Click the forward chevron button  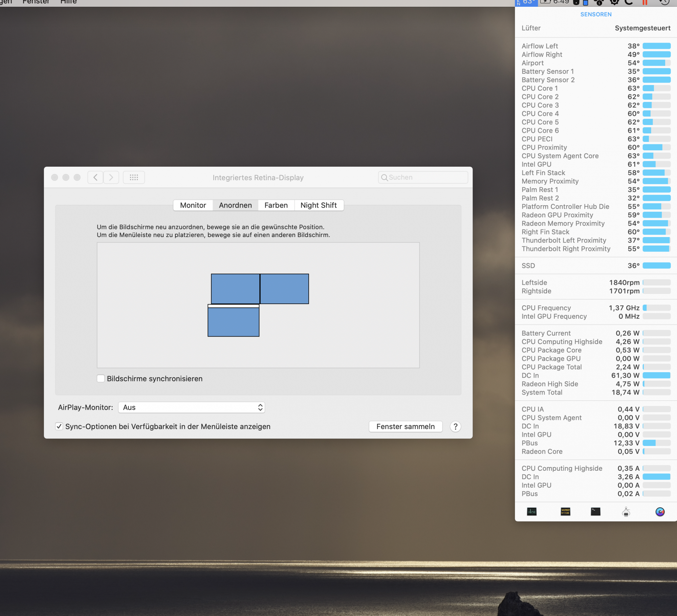pyautogui.click(x=111, y=177)
